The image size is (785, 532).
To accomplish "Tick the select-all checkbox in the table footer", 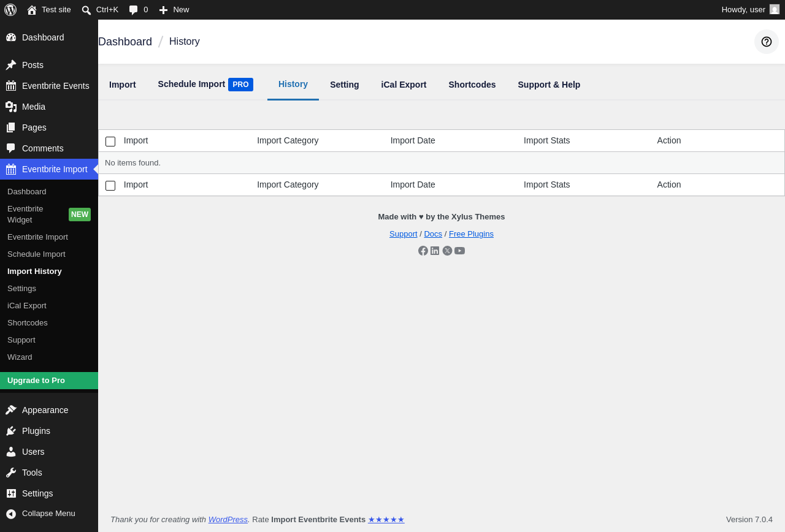I will [x=110, y=186].
